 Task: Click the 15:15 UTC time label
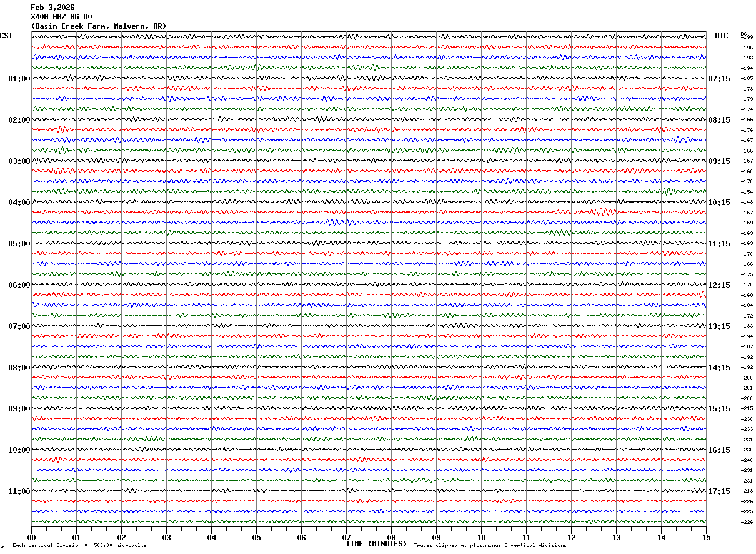click(719, 409)
